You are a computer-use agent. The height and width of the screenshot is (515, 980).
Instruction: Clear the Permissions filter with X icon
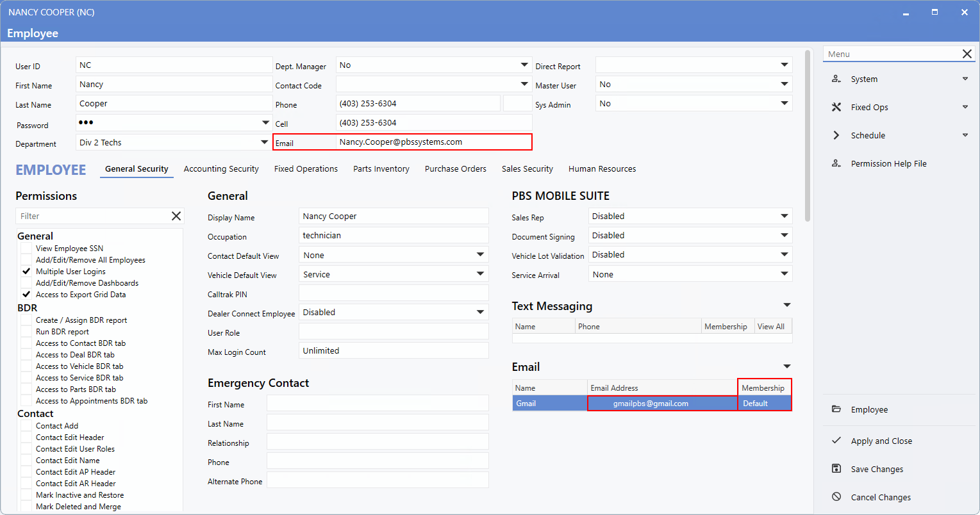pyautogui.click(x=176, y=217)
